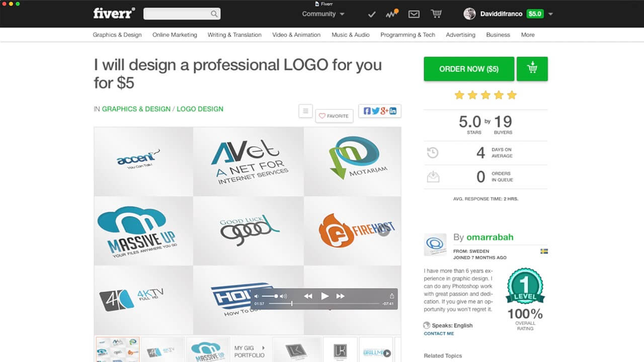Image resolution: width=644 pixels, height=362 pixels.
Task: Click the fast-forward button in video controls
Action: tap(341, 296)
